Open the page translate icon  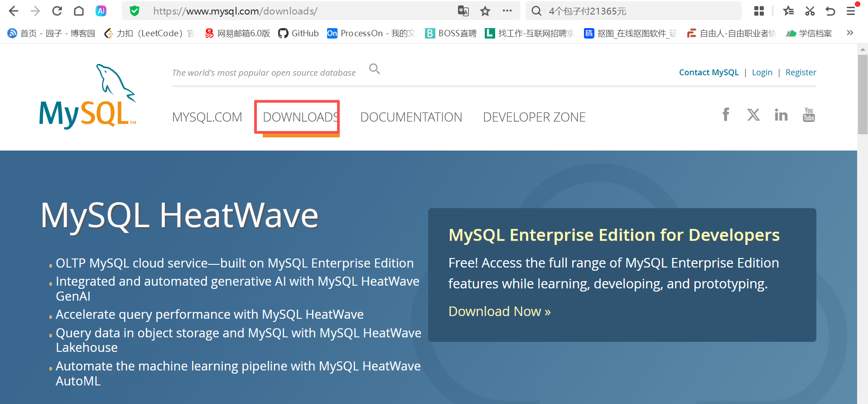(x=463, y=11)
